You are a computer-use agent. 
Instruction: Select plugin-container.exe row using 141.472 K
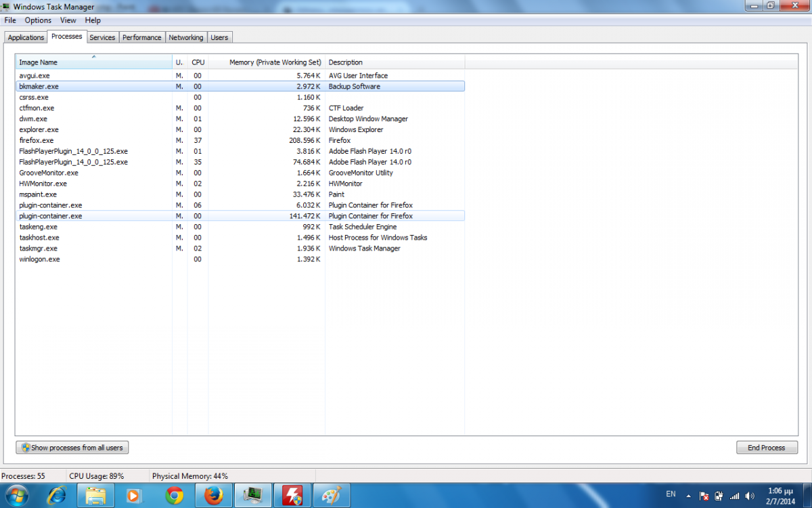[240, 216]
